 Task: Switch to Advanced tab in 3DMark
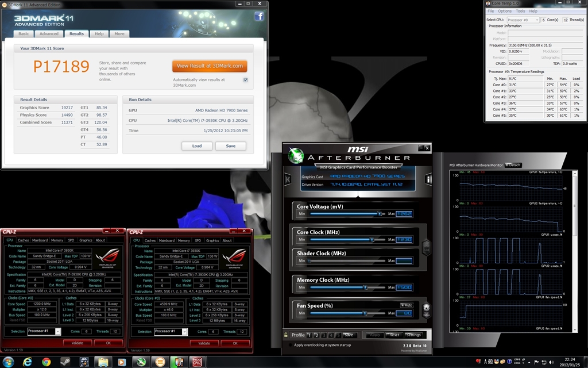pos(49,34)
